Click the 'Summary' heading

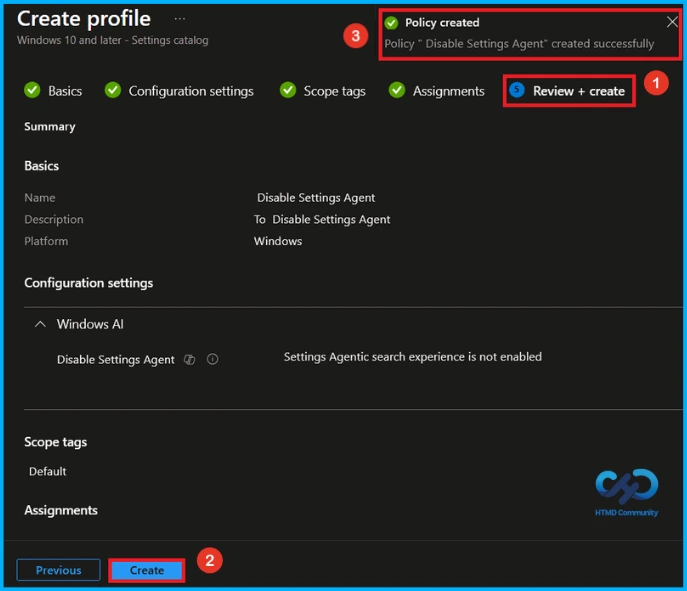(x=50, y=127)
